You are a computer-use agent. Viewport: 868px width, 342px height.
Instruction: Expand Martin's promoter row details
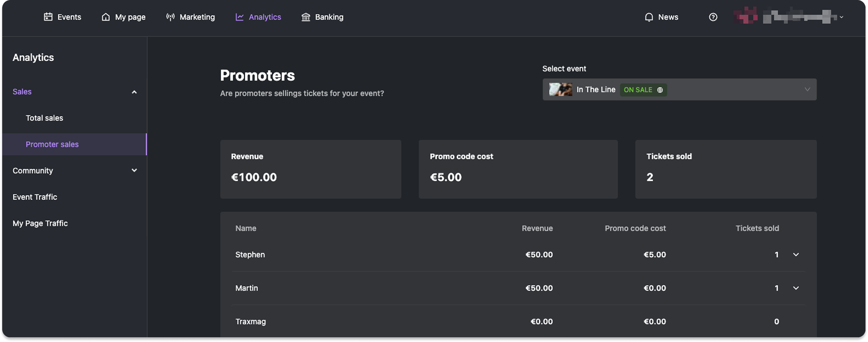point(796,288)
